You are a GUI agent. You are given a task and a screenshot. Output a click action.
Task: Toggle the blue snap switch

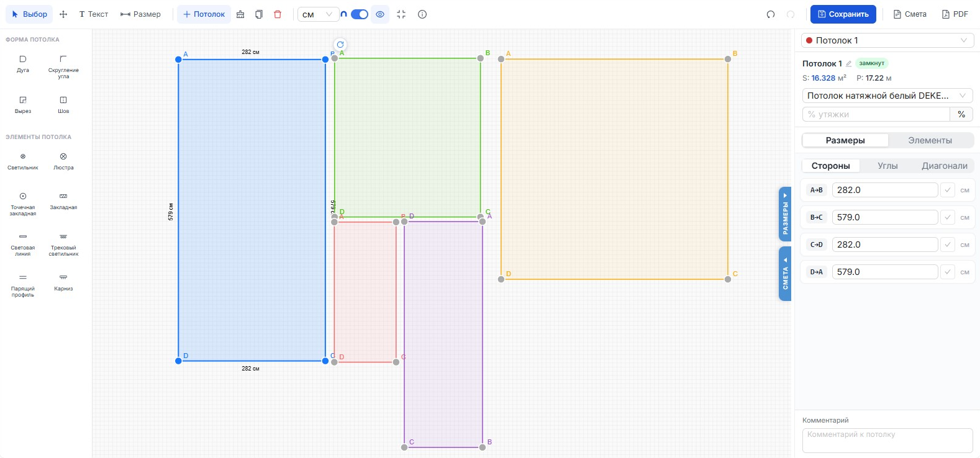click(360, 14)
